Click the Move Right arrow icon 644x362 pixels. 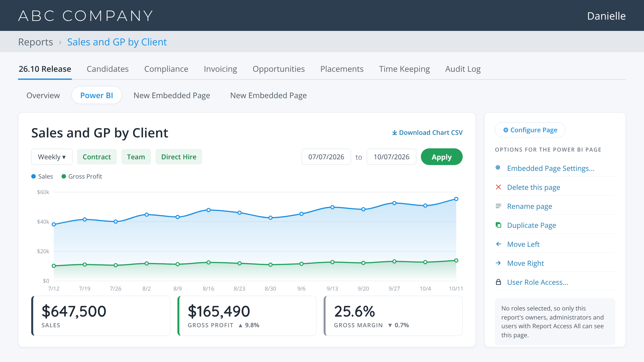pyautogui.click(x=498, y=263)
